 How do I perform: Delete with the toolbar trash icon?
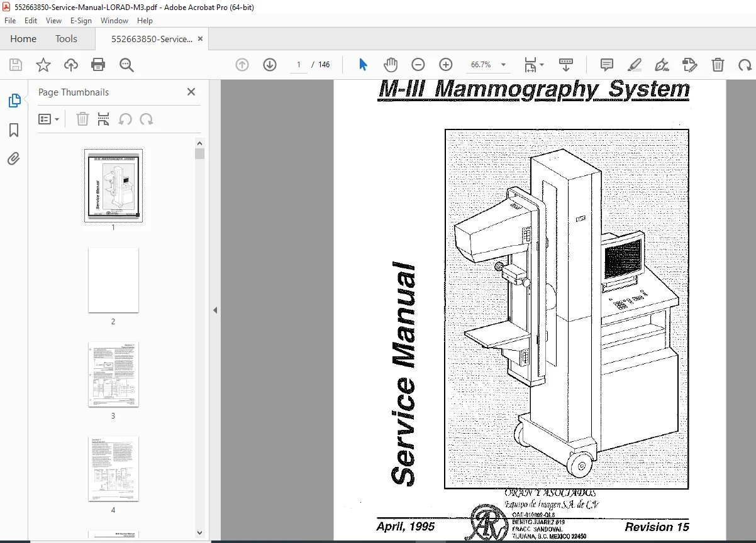[718, 65]
